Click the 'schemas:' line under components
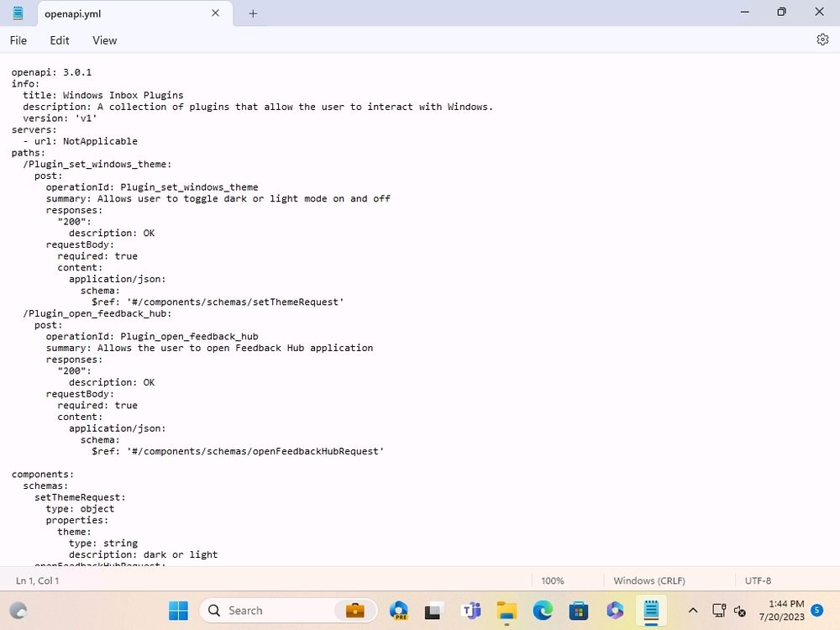 coord(45,486)
